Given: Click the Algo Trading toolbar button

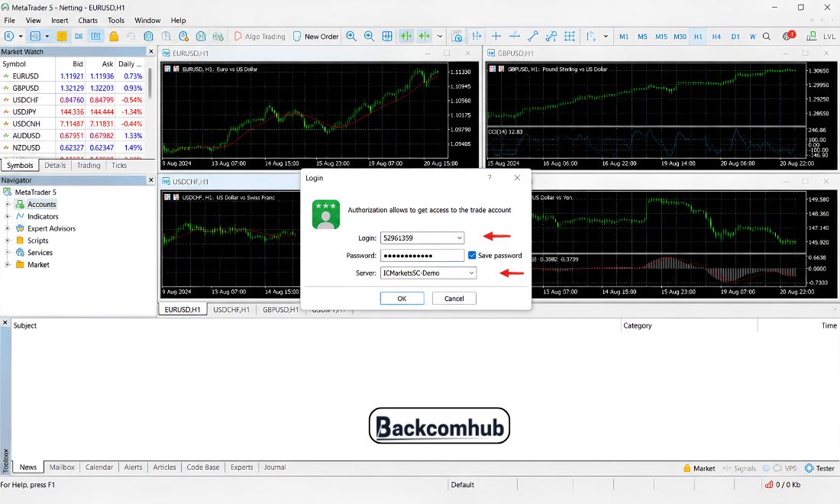Looking at the screenshot, I should [260, 37].
